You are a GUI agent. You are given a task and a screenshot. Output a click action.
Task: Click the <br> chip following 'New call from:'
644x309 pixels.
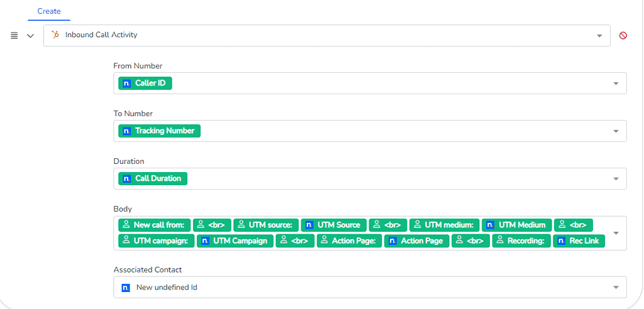(213, 225)
